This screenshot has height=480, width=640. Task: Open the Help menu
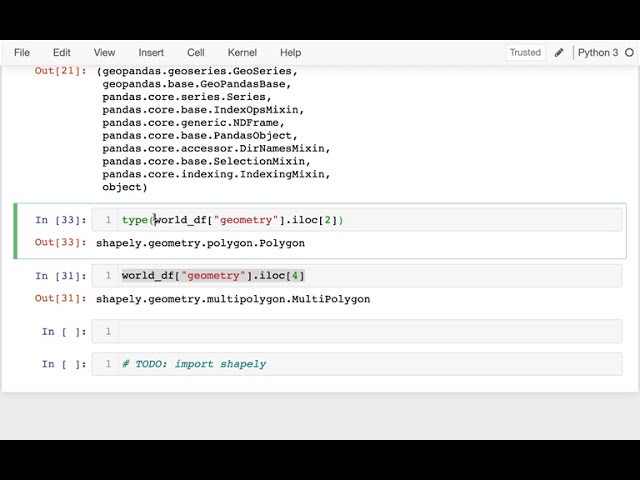291,53
